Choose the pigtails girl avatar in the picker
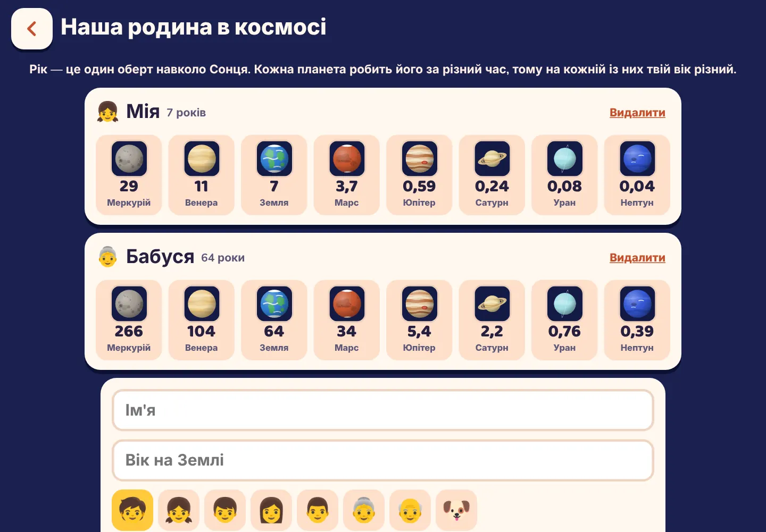This screenshot has height=532, width=766. [x=179, y=510]
